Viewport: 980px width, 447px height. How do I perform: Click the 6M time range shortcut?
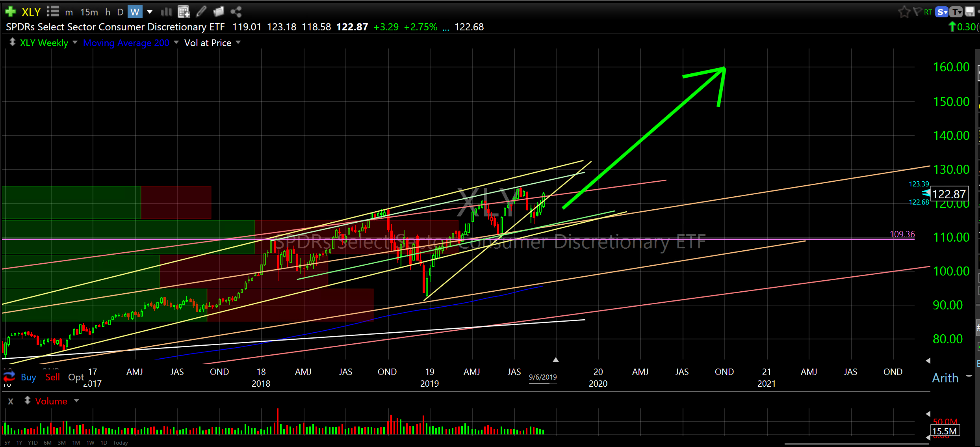click(x=47, y=443)
